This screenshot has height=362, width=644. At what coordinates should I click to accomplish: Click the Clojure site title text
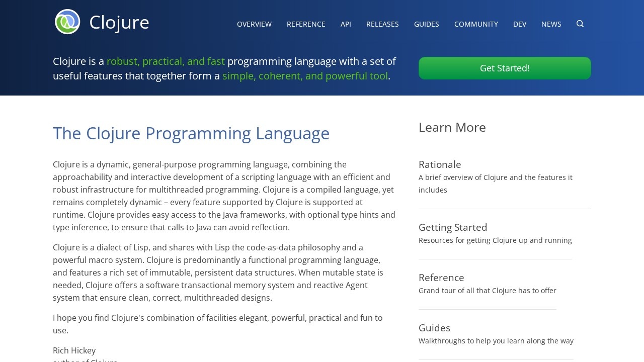pos(119,22)
